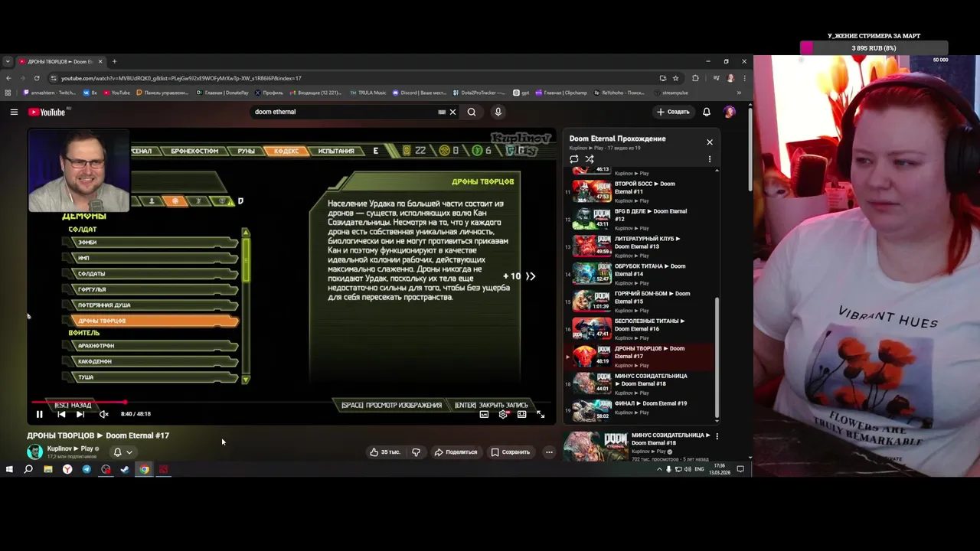
Task: Click Сохранить save button
Action: pos(511,452)
